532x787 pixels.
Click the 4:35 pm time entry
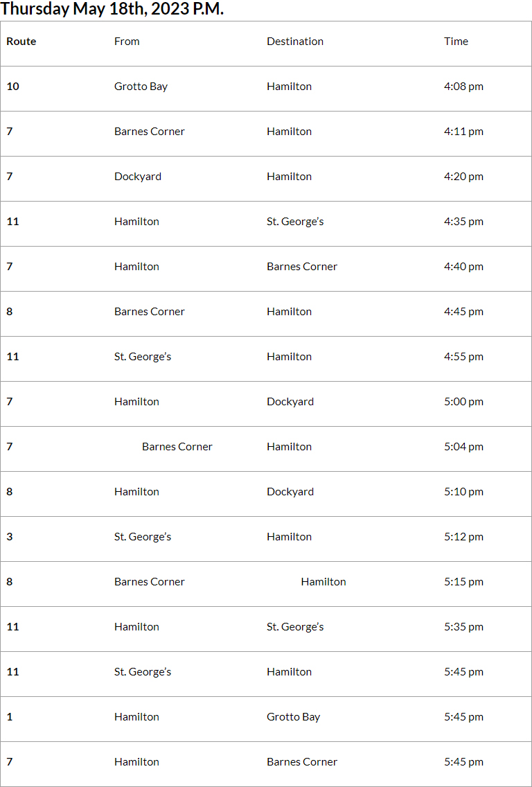[463, 222]
